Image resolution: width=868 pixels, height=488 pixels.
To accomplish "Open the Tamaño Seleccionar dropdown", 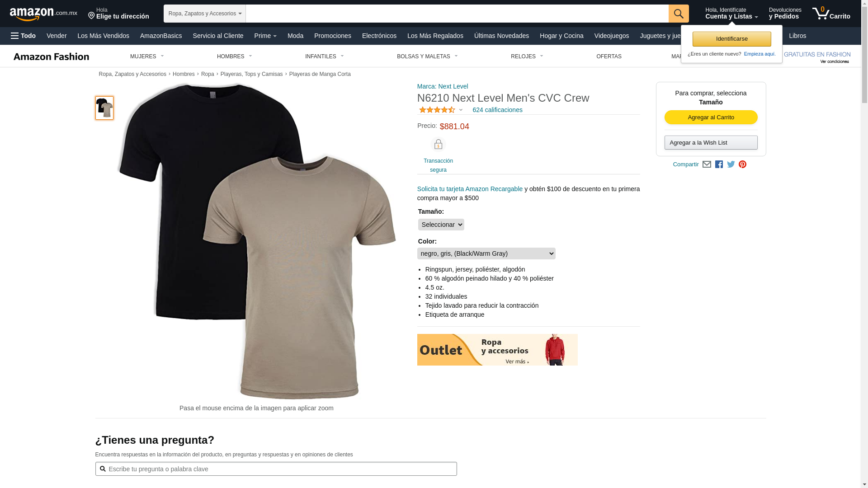I will coord(441,225).
